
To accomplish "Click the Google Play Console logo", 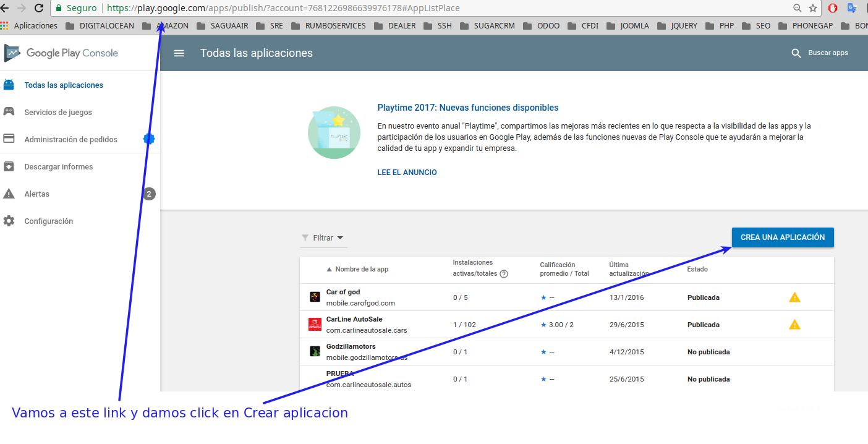I will (61, 53).
